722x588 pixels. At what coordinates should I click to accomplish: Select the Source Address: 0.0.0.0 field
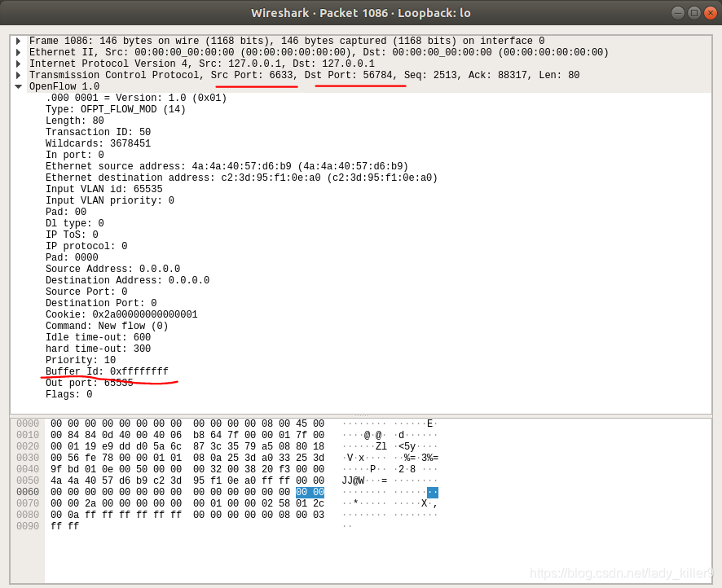tap(112, 269)
